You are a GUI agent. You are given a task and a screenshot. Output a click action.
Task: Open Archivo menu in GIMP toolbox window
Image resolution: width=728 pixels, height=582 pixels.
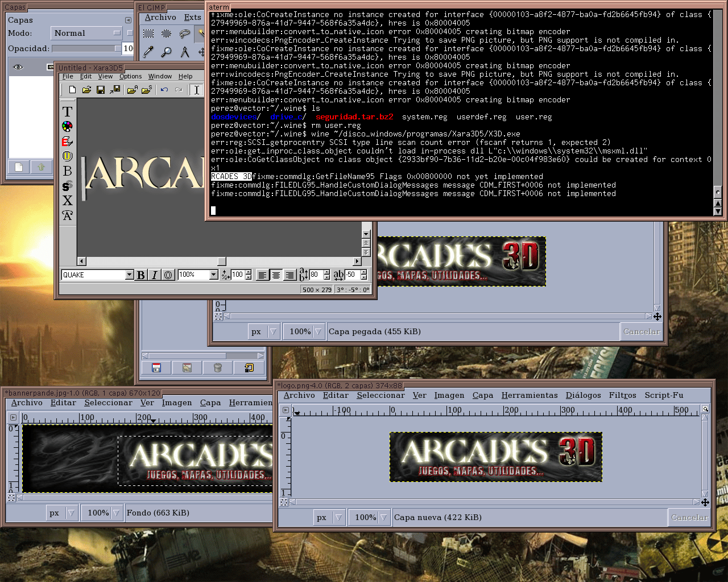160,18
